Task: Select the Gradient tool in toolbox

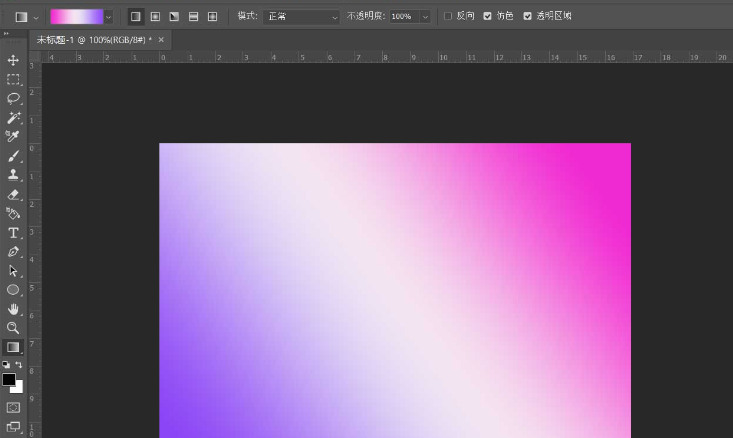Action: (13, 347)
